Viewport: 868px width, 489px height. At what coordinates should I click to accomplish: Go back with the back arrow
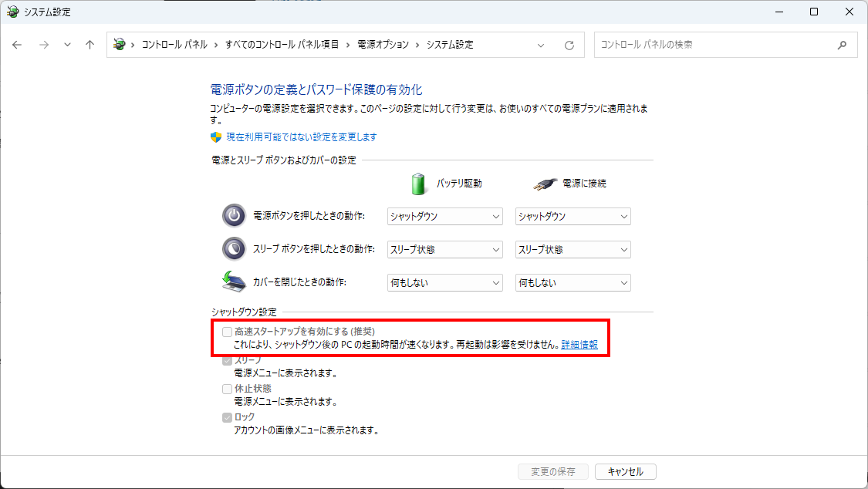pyautogui.click(x=17, y=45)
